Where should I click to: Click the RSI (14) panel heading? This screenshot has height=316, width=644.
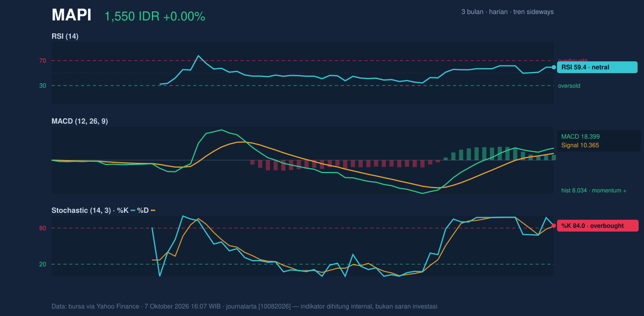coord(65,36)
